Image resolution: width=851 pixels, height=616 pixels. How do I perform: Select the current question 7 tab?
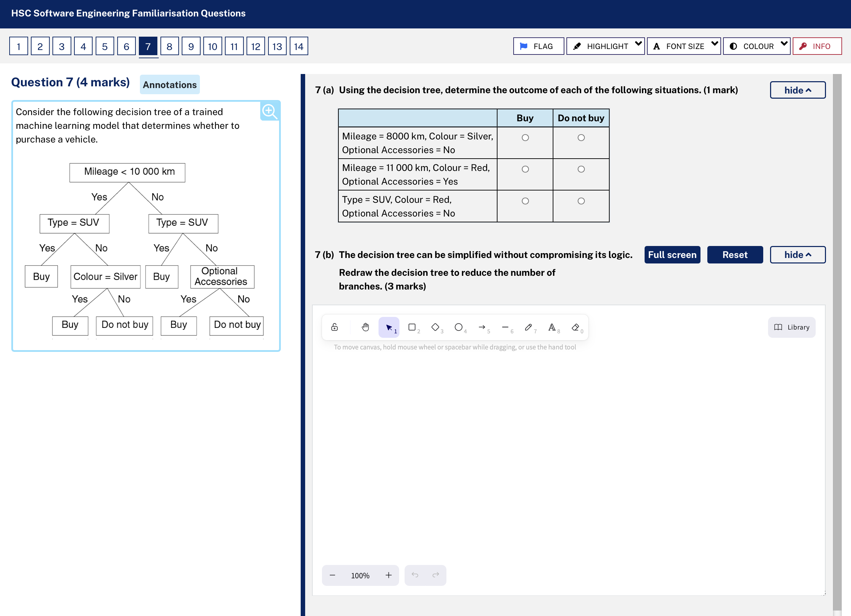(x=148, y=46)
